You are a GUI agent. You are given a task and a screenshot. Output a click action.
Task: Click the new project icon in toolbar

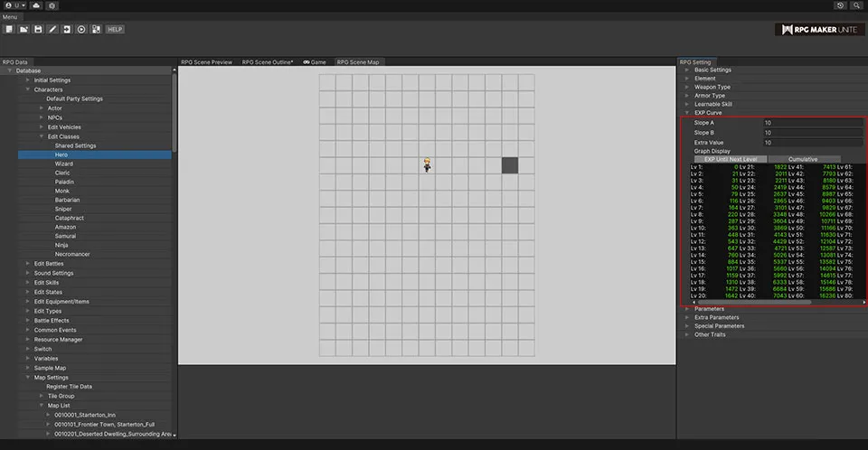coord(9,29)
